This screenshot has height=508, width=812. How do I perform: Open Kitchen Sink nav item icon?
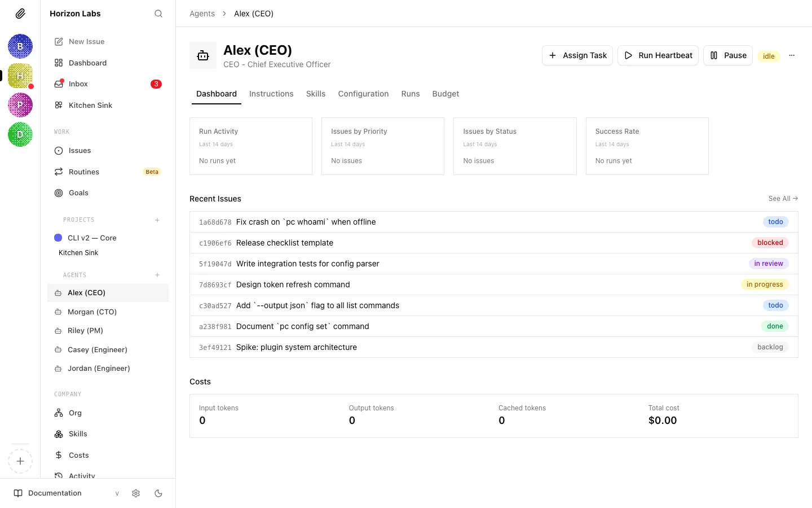59,105
